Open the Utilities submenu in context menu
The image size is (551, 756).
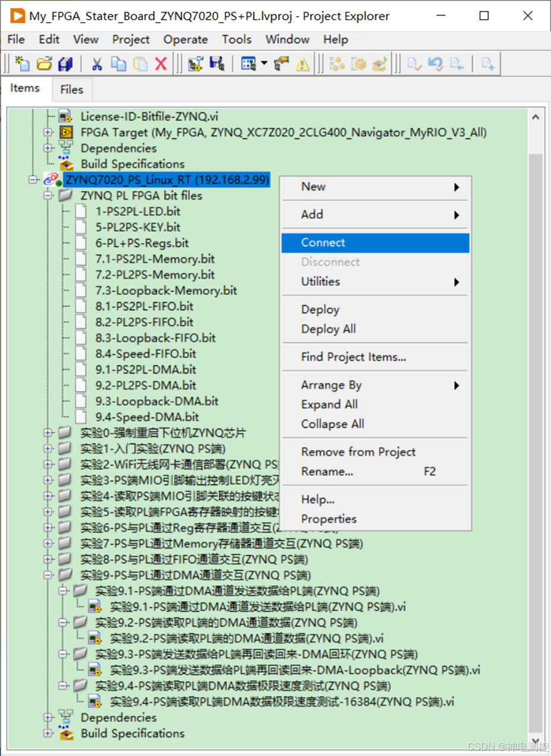tap(376, 282)
